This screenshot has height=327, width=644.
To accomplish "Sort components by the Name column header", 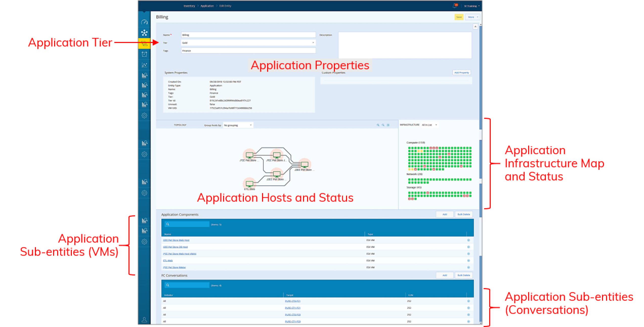I will pyautogui.click(x=168, y=234).
